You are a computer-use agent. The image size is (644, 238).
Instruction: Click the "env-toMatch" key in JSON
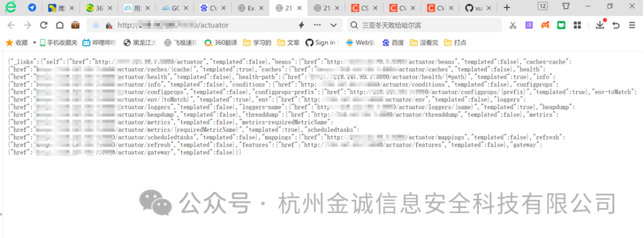614,92
